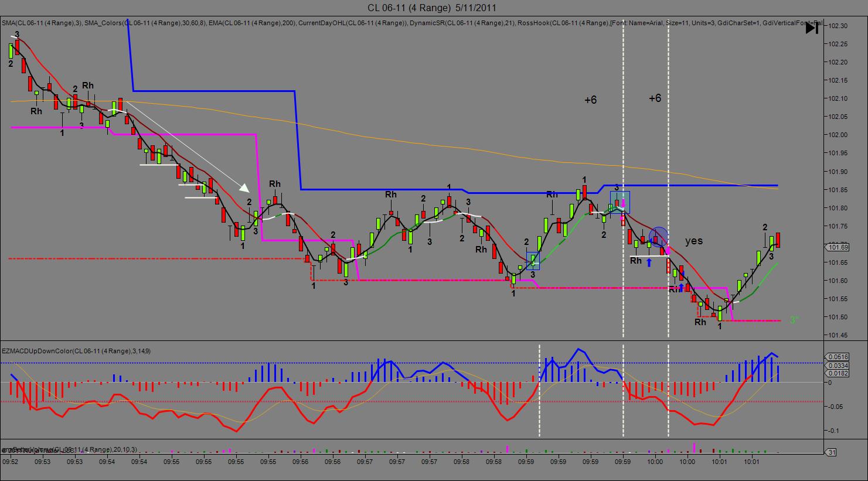
Task: Click the volume panel marker 31
Action: pos(831,452)
